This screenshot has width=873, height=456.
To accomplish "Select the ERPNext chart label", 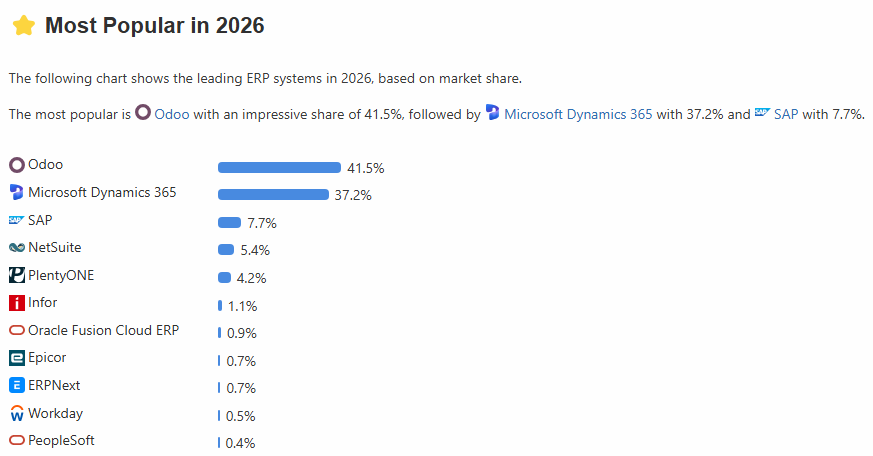I will 54,385.
